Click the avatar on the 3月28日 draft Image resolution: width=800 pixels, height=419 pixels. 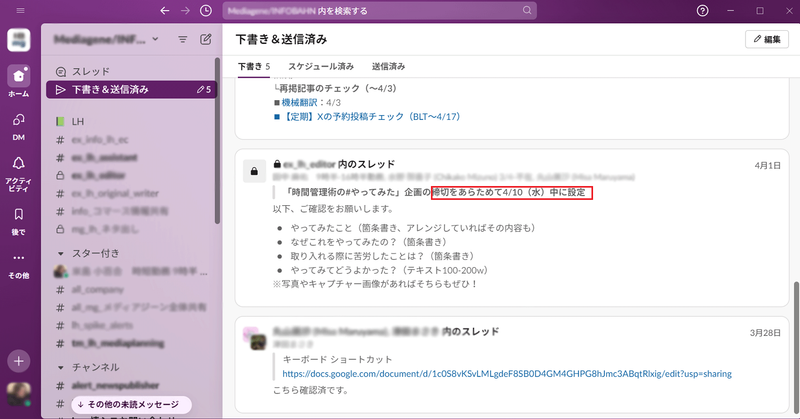coord(254,338)
